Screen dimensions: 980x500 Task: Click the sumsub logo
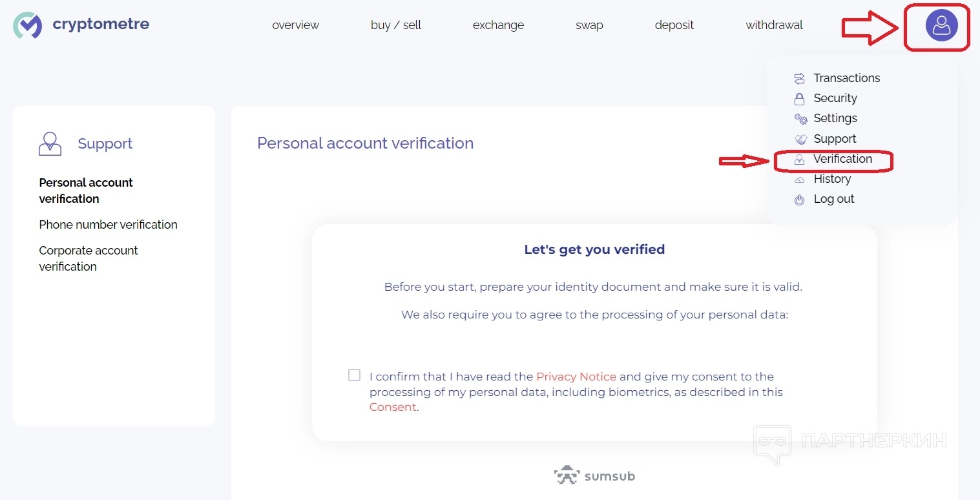(594, 475)
